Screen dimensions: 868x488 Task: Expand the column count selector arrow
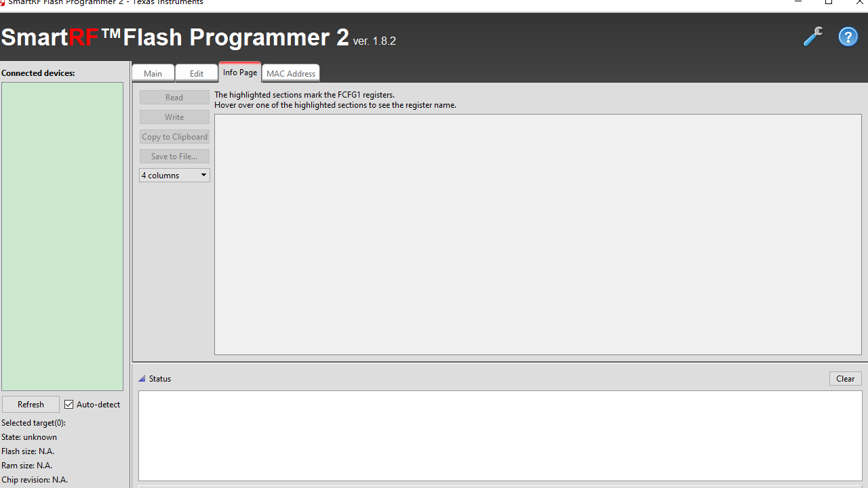click(x=203, y=175)
